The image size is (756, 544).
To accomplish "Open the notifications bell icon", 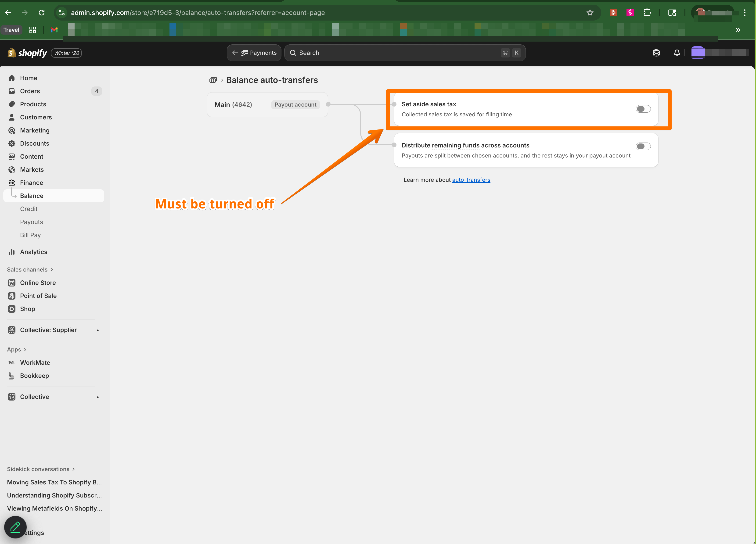I will pyautogui.click(x=677, y=53).
